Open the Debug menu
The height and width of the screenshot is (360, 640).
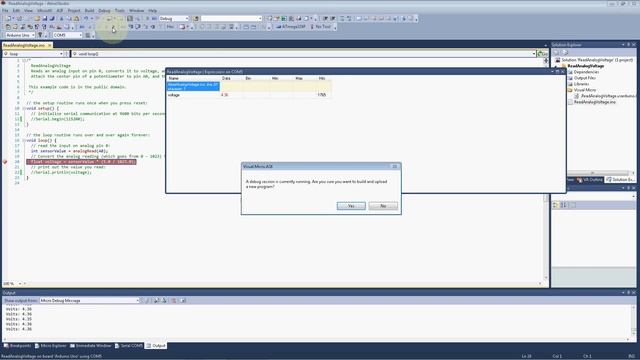(104, 10)
